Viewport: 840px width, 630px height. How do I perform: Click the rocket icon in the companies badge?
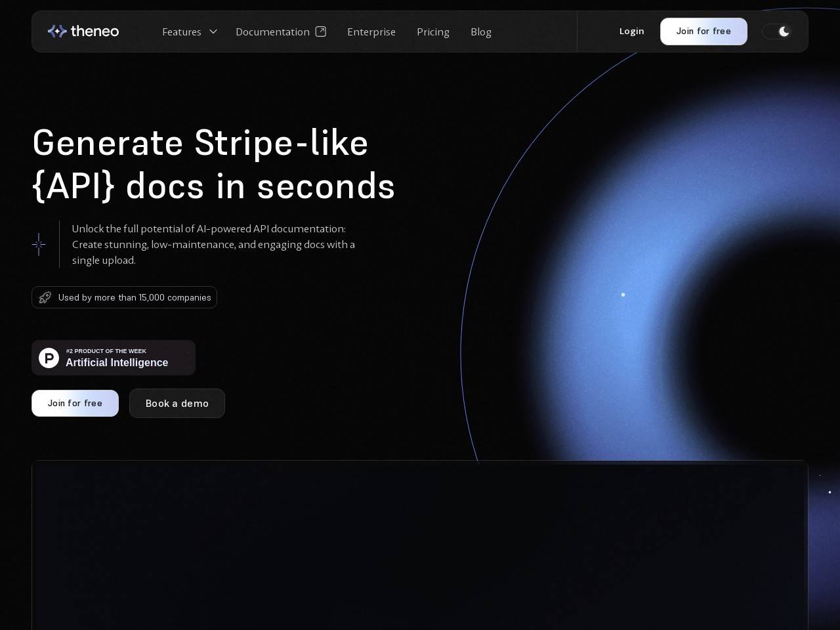(45, 297)
